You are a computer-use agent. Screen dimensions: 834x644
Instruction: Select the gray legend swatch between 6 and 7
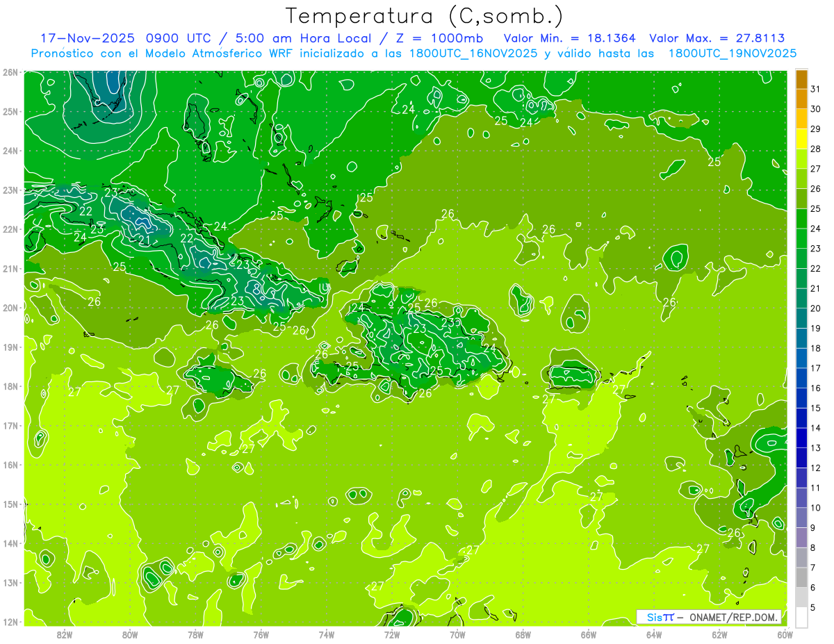click(801, 577)
